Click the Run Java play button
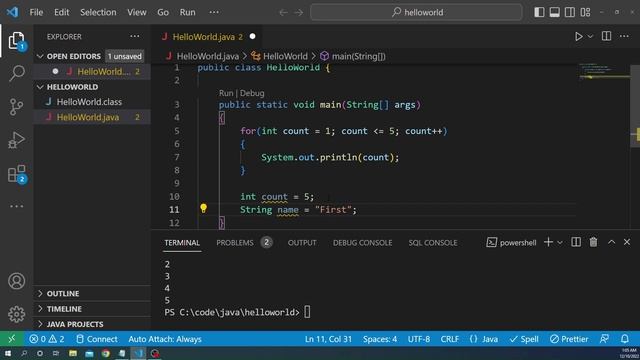This screenshot has width=640, height=360. tap(578, 36)
